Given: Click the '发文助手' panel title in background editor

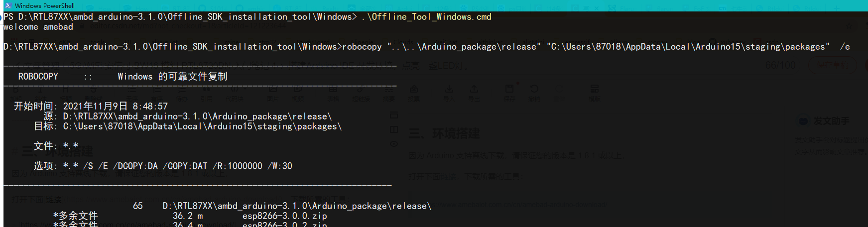Looking at the screenshot, I should (832, 121).
